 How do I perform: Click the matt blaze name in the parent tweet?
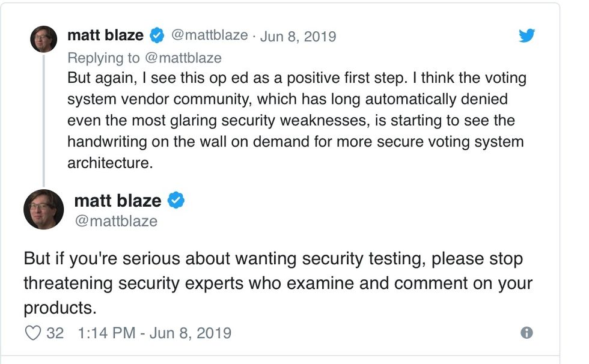105,35
